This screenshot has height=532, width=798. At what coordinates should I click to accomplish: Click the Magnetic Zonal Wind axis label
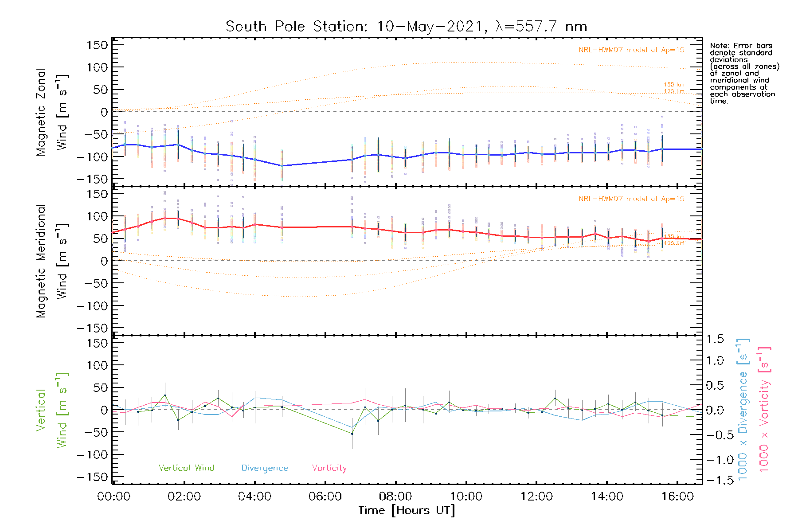click(x=51, y=112)
